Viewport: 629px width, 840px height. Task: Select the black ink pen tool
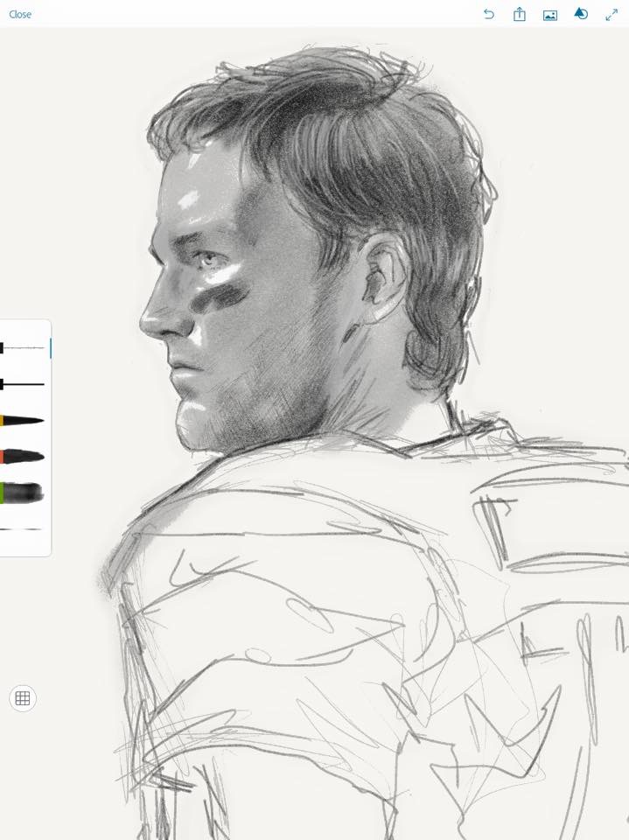(x=22, y=384)
